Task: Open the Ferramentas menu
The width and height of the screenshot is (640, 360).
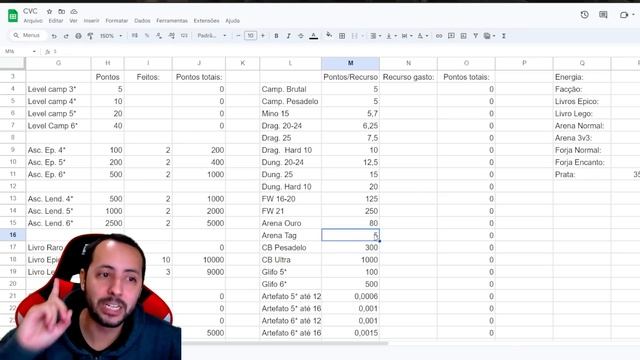Action: [172, 21]
